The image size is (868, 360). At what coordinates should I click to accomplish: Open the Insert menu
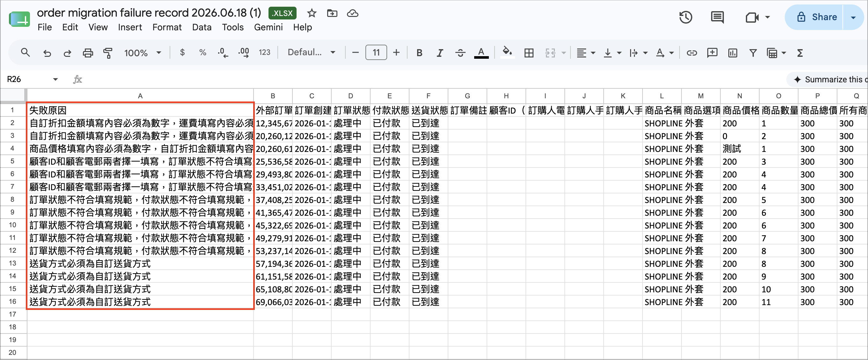pyautogui.click(x=130, y=27)
